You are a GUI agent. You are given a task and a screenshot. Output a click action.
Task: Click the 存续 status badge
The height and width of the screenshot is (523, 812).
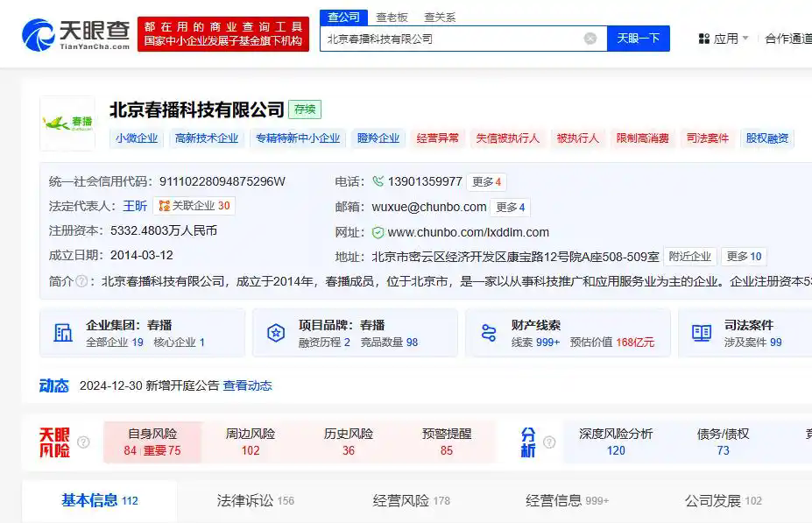pos(305,110)
